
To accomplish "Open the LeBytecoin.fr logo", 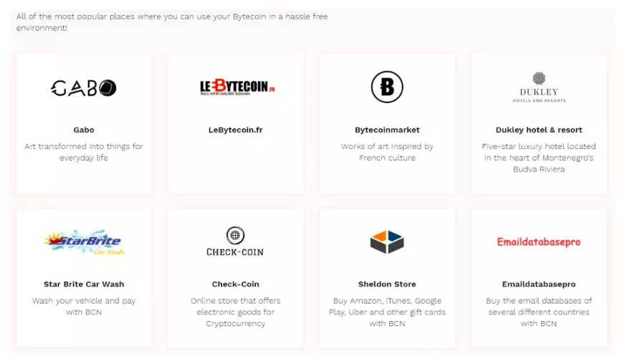I will tap(237, 87).
